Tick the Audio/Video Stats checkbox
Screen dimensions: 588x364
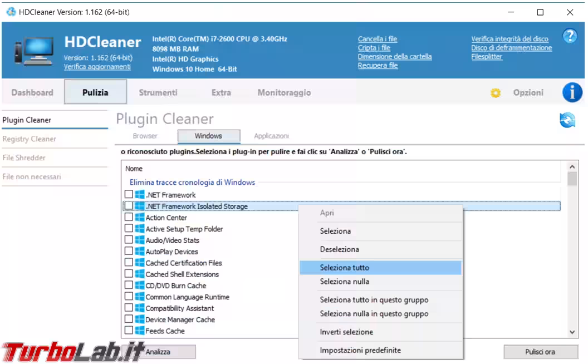[x=129, y=240]
